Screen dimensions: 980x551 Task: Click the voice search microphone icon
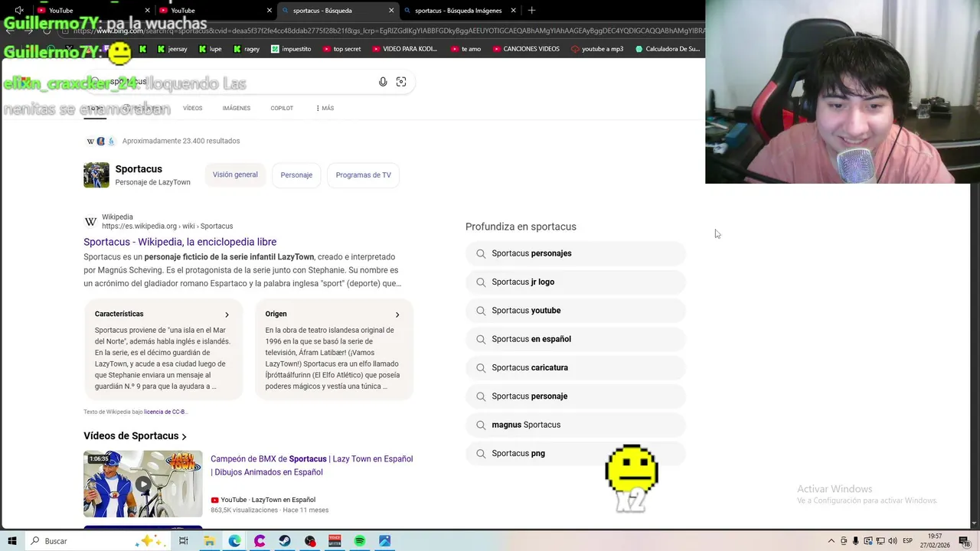[x=383, y=82]
